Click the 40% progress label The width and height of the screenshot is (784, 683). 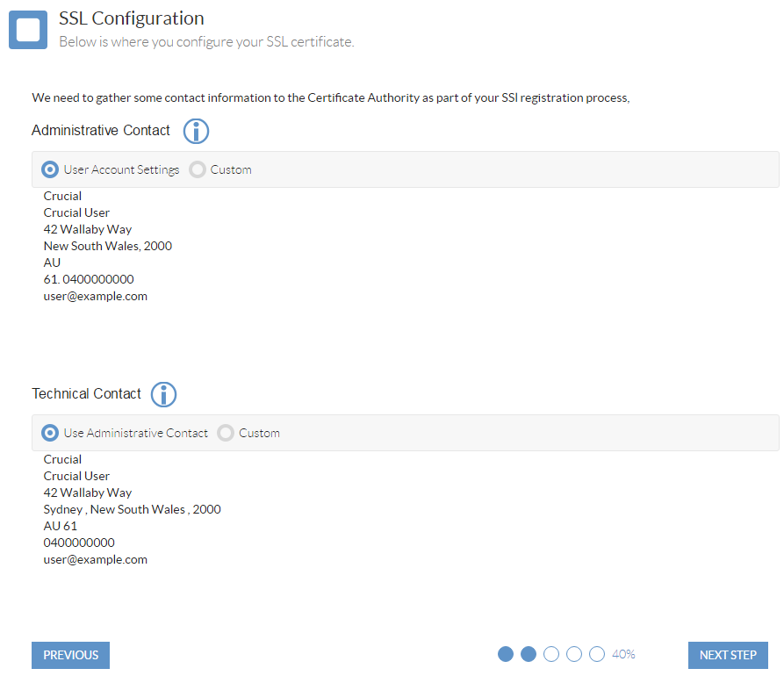pyautogui.click(x=623, y=654)
